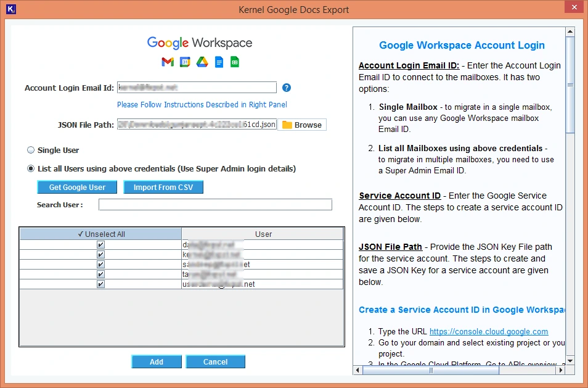
Task: Click the 'Service Account ID' help heading
Action: point(400,196)
